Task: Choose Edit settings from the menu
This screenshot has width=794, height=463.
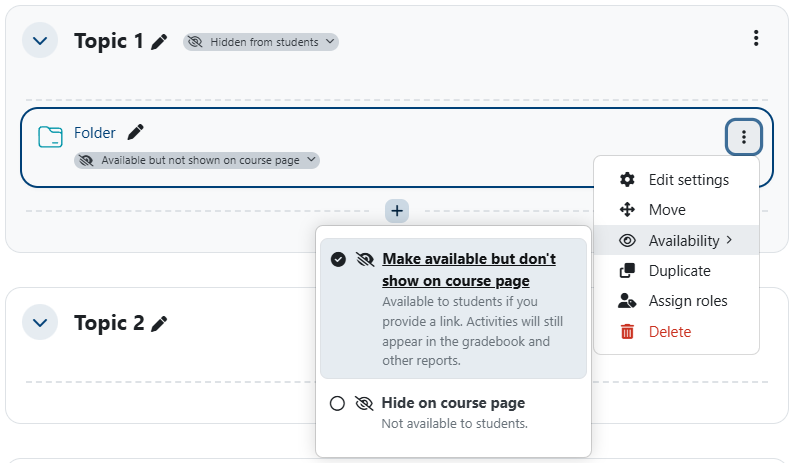Action: [677, 180]
